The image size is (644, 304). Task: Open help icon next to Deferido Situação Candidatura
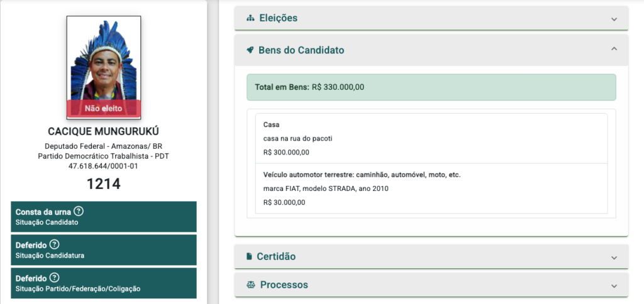(54, 244)
